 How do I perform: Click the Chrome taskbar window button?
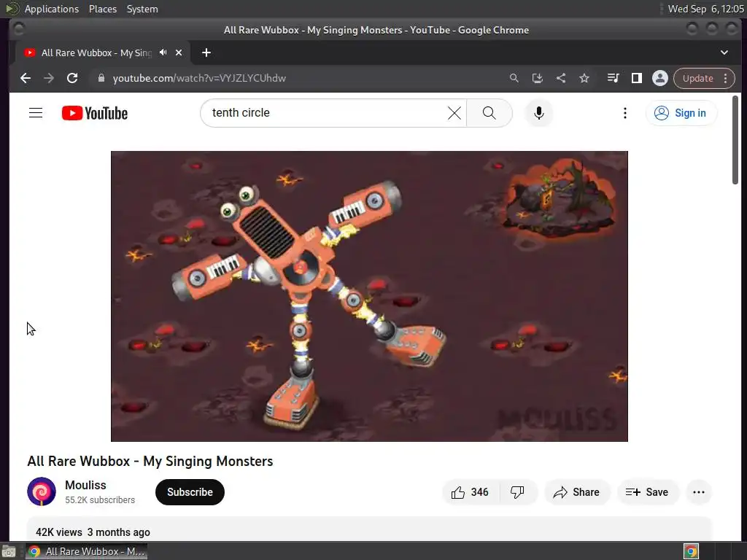(x=86, y=551)
